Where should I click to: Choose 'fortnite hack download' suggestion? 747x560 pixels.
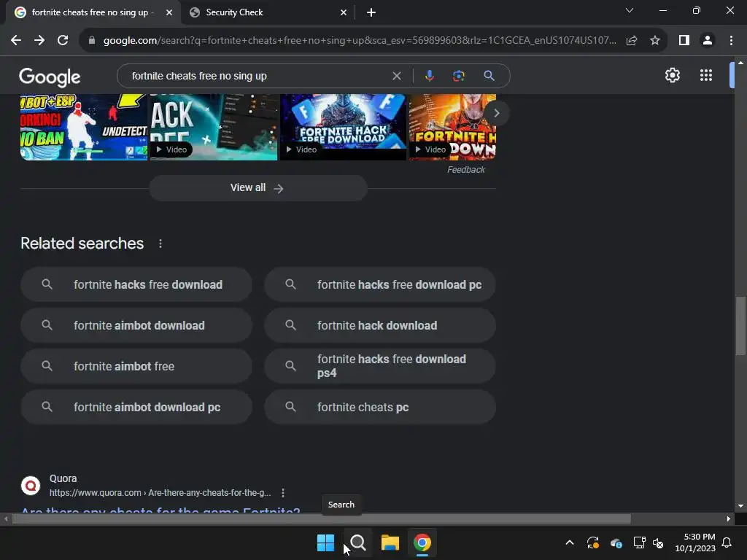coord(380,326)
